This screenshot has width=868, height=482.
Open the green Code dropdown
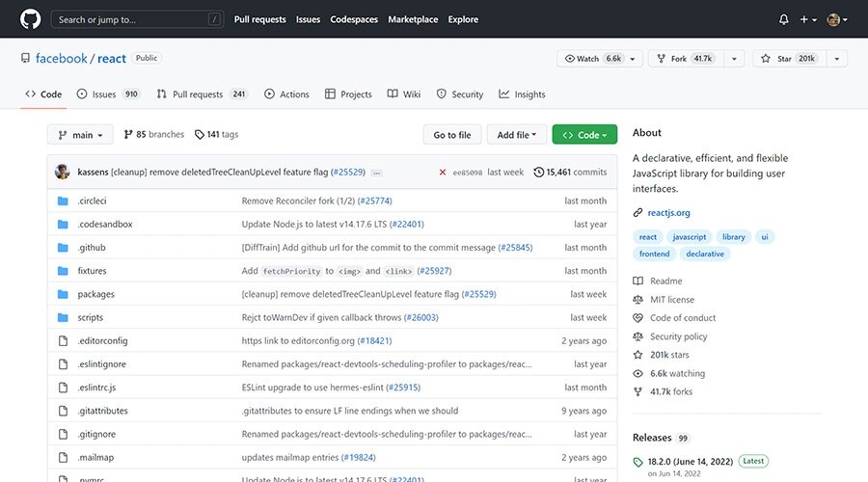point(584,134)
